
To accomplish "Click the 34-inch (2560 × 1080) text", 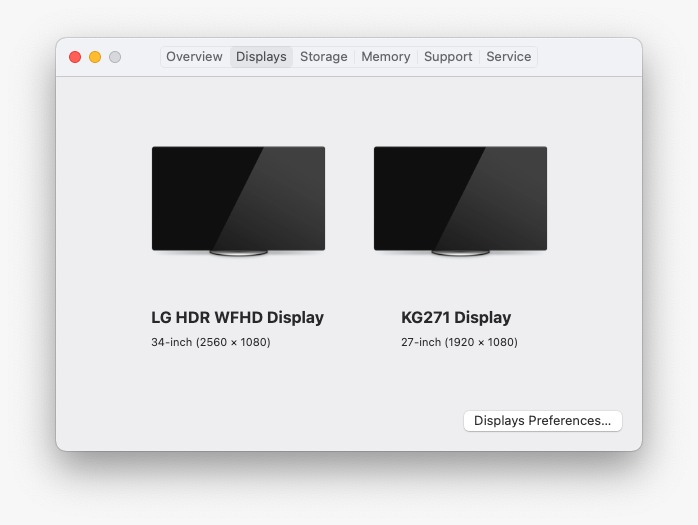I will tap(211, 342).
